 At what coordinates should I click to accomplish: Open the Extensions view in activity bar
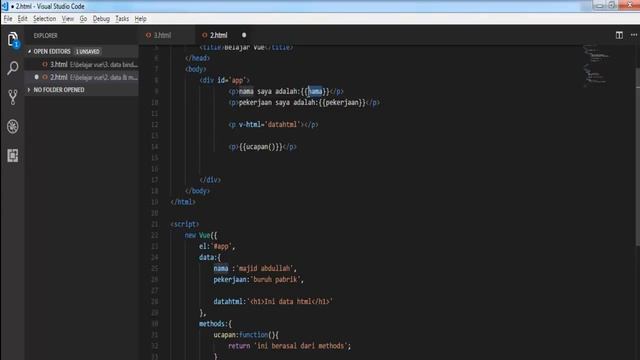point(13,156)
